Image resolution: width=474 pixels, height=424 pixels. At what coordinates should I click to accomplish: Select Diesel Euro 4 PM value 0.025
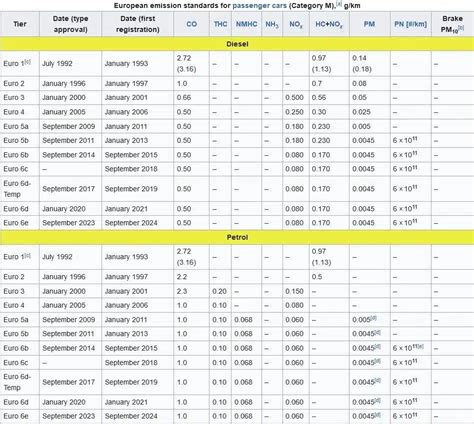[361, 112]
